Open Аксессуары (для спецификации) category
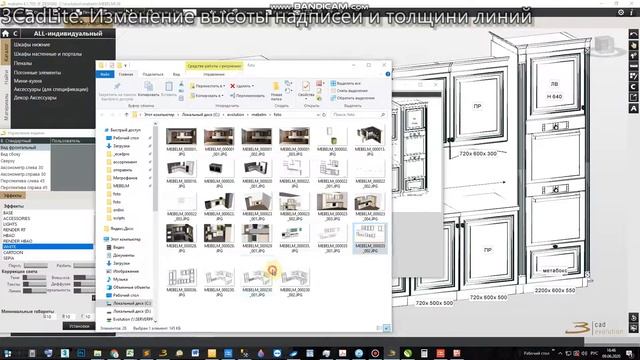 point(51,89)
